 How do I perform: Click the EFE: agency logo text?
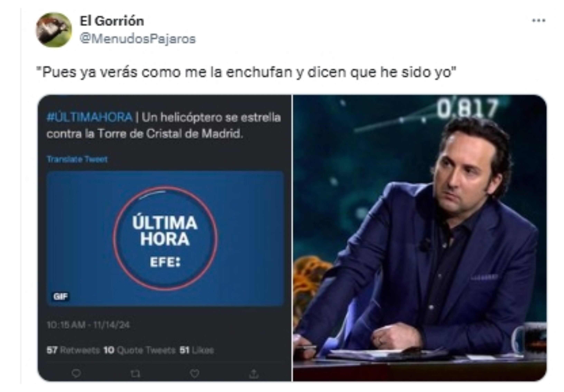coord(165,262)
